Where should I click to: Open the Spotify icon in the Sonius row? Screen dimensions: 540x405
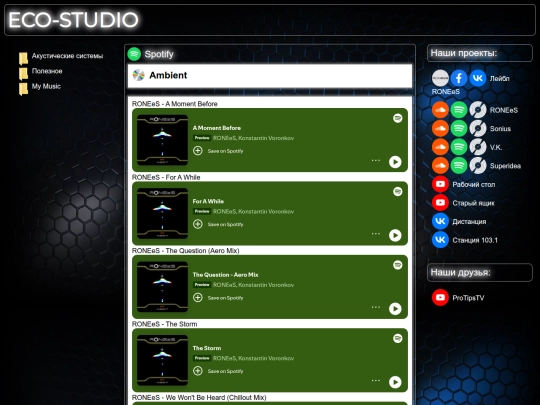point(459,129)
